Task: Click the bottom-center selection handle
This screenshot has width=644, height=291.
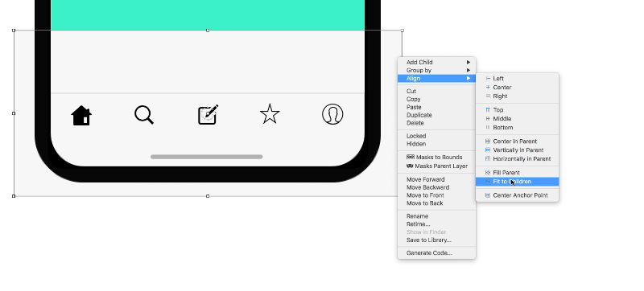Action: pos(208,196)
